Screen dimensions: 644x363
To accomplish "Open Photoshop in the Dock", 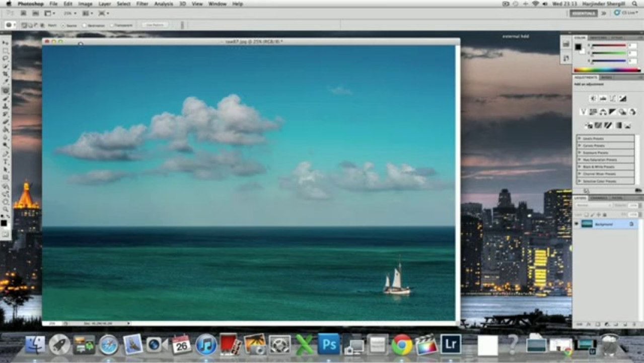I will point(329,345).
